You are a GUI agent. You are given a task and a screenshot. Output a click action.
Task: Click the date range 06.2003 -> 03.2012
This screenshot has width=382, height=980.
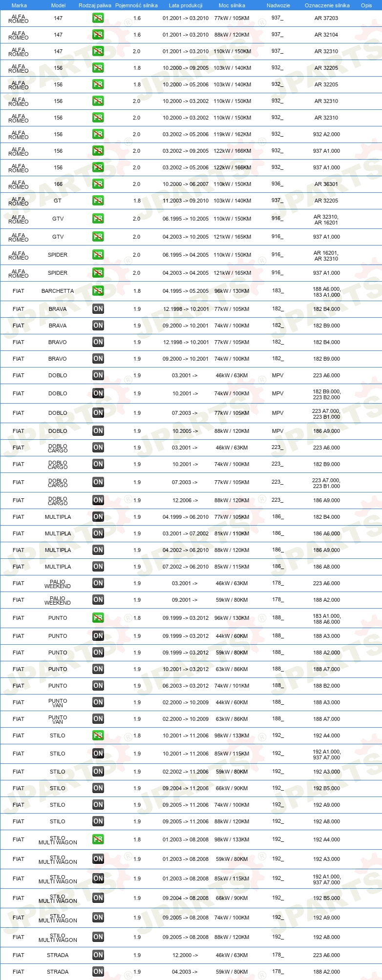(x=186, y=686)
